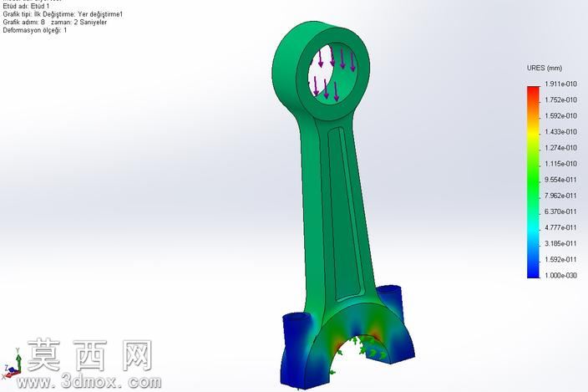Select legend value 7.962e-011
588x392 pixels.
coord(560,196)
